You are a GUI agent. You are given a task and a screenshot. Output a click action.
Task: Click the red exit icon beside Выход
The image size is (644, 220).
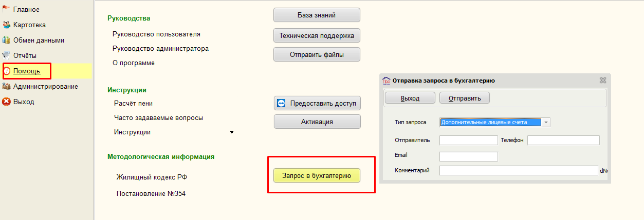(x=7, y=102)
